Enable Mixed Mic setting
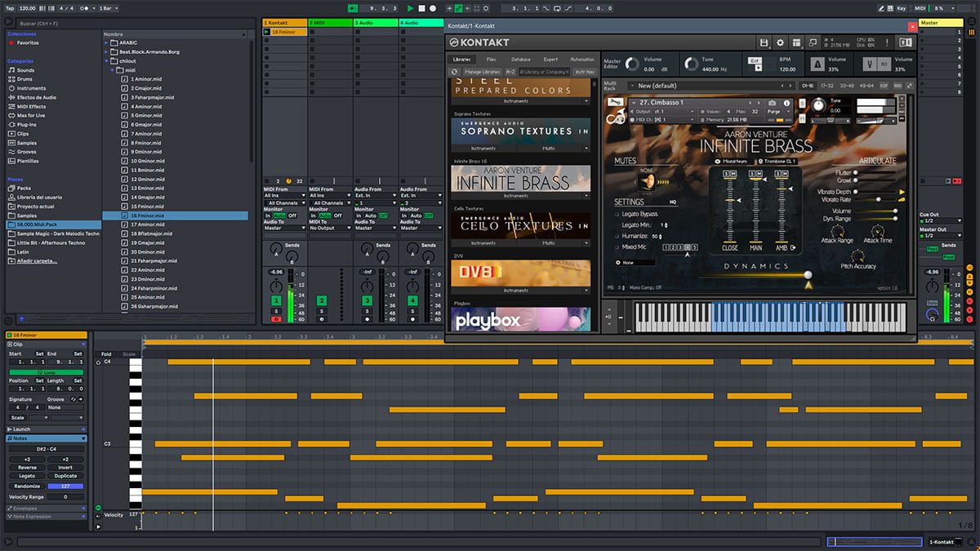Viewport: 980px width, 551px height. (x=617, y=247)
